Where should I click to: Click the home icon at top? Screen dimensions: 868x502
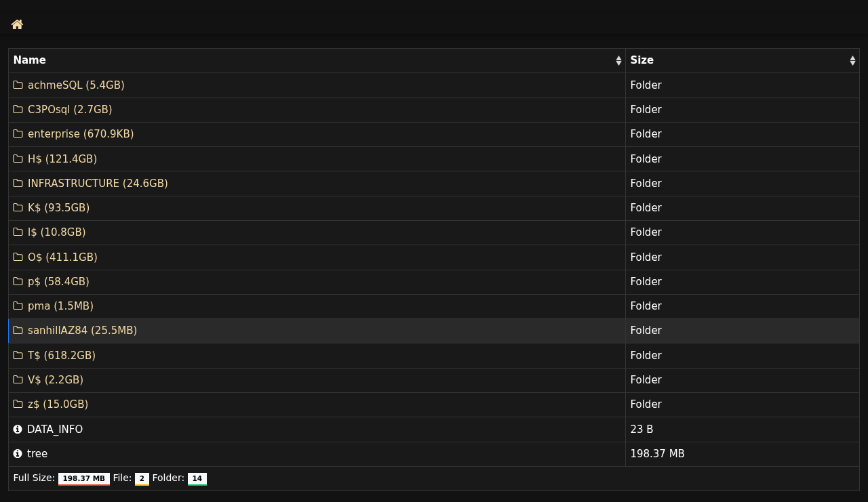[18, 24]
